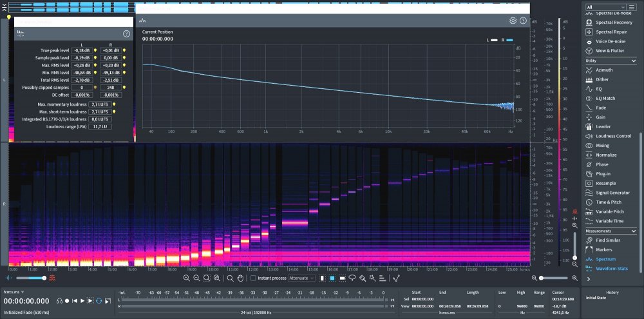Select the grab hand tool
Viewport: 644px width, 319px height.
tap(241, 278)
